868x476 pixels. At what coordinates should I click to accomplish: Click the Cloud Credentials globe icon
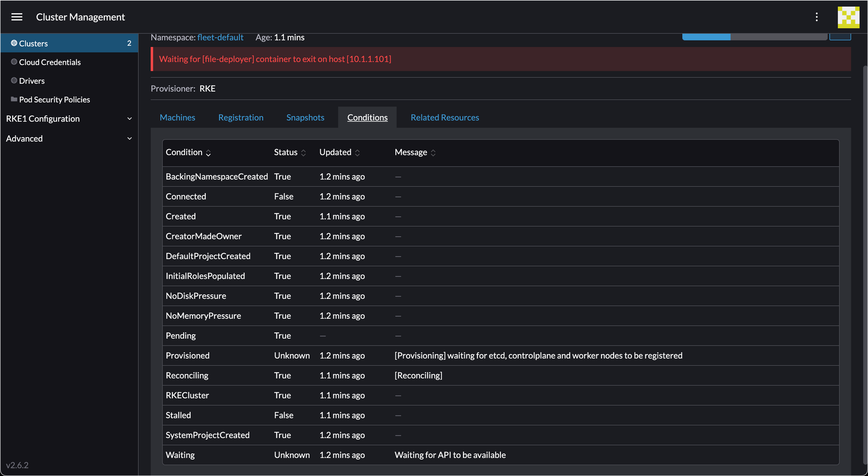14,62
